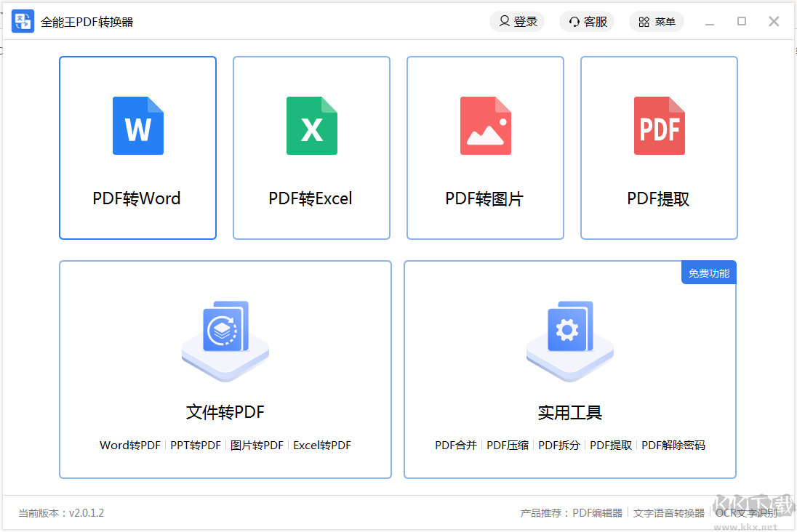Open recommended PDF编辑器 product link
Image resolution: width=797 pixels, height=532 pixels.
coord(598,513)
